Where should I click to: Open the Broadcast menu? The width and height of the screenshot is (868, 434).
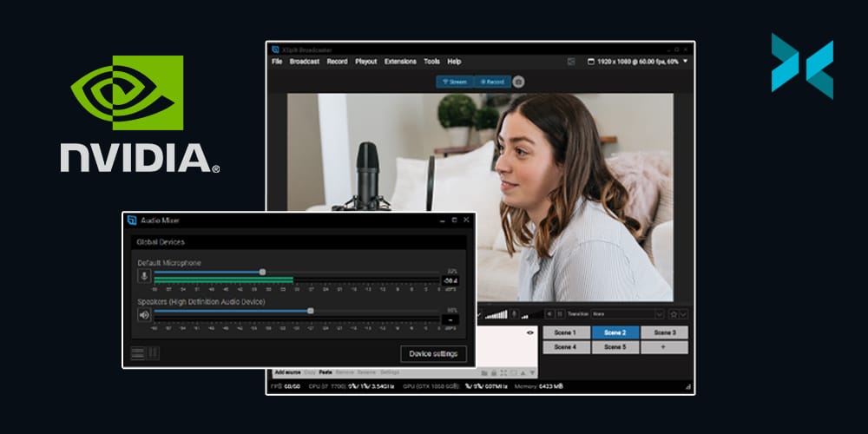pyautogui.click(x=305, y=62)
